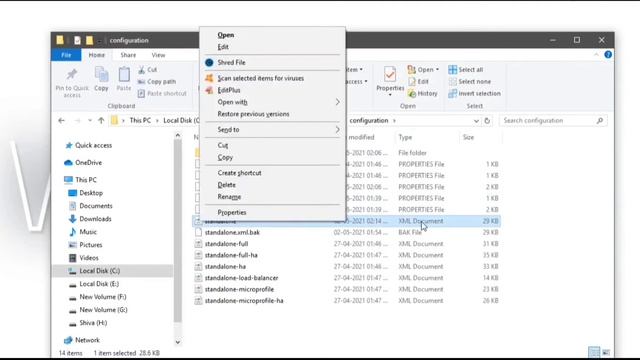Select the standalone.xml.bak file
This screenshot has height=360, width=640.
tap(232, 232)
